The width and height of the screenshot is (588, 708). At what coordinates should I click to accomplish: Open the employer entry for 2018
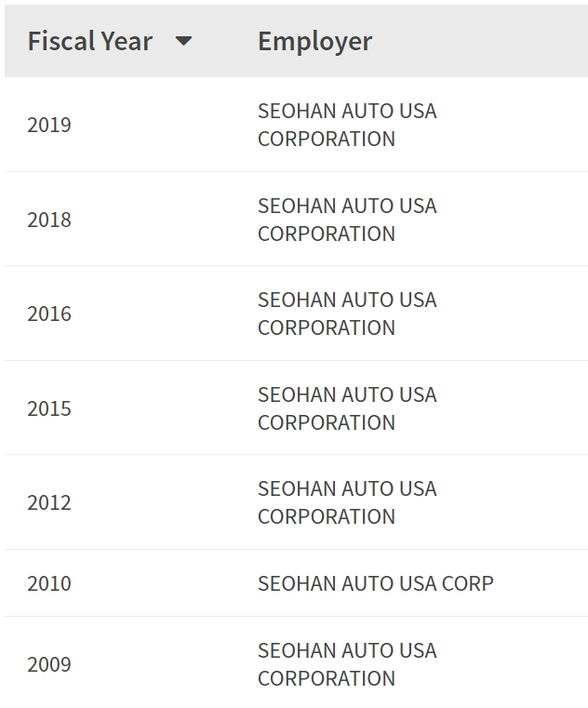click(x=347, y=220)
